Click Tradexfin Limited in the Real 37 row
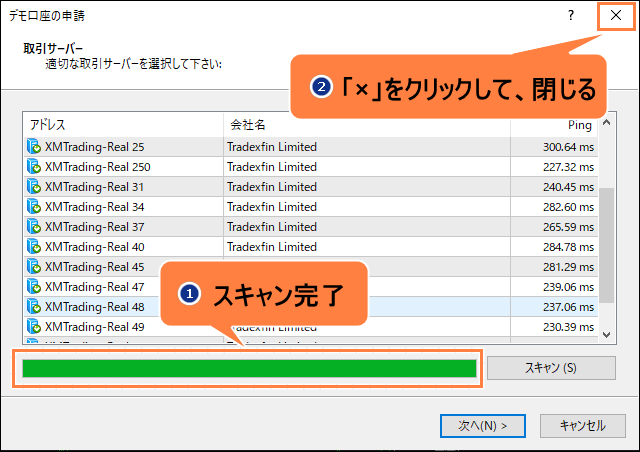640x452 pixels. point(272,227)
